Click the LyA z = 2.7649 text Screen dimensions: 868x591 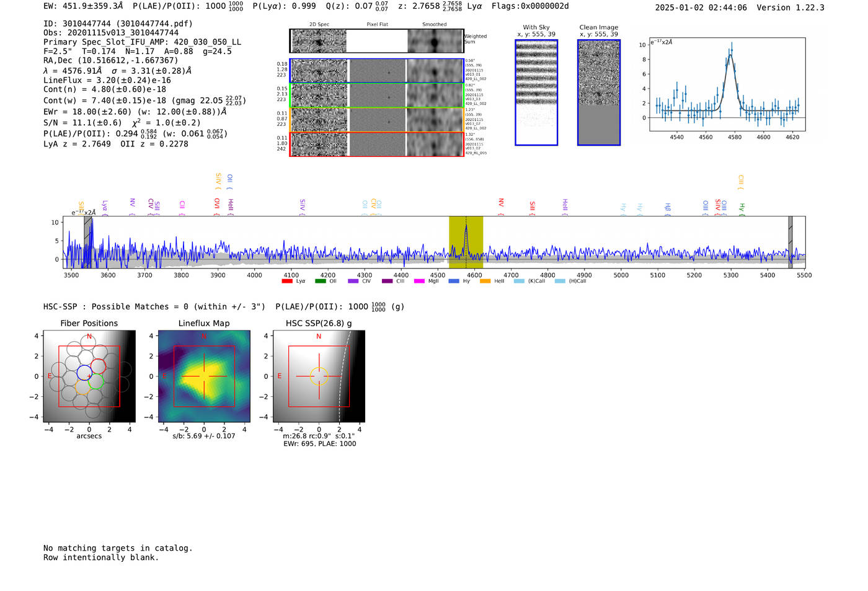pos(77,144)
